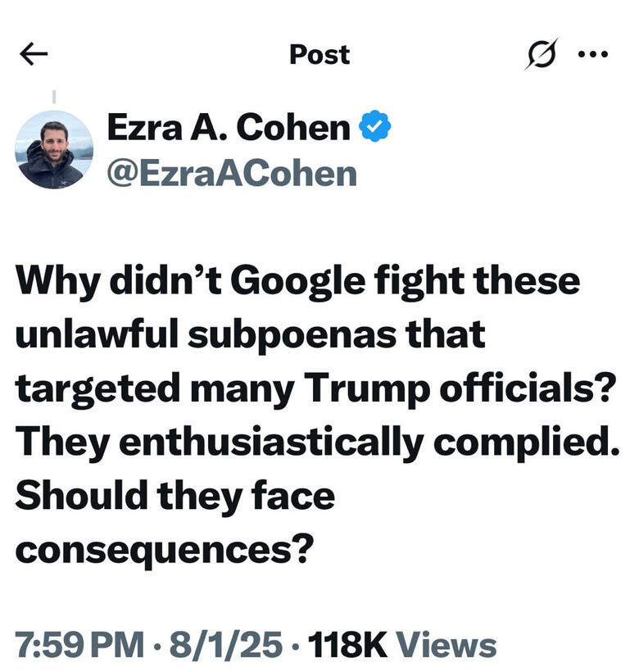639x672 pixels.
Task: Select the "unlawful subpoenas that" text line
Action: coord(250,335)
